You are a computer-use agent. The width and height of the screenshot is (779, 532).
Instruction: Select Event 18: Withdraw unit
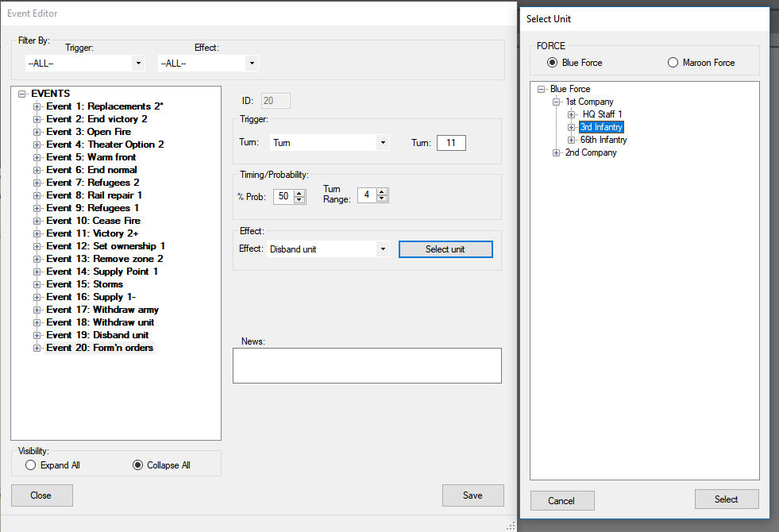point(100,322)
